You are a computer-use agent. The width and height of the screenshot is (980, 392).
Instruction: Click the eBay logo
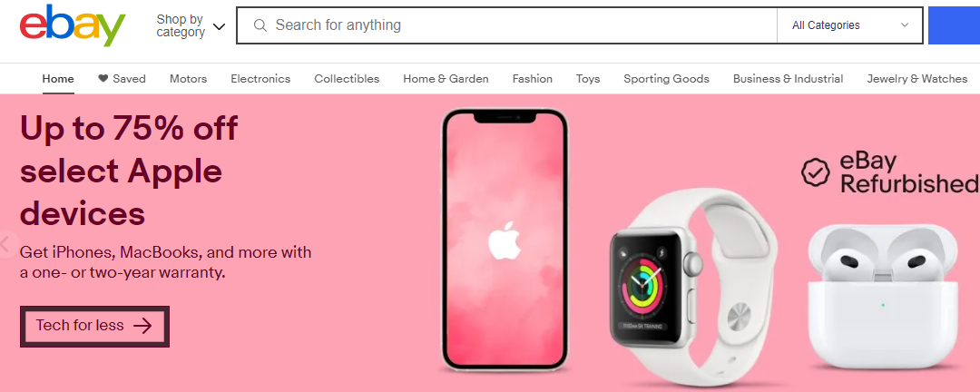tap(73, 25)
